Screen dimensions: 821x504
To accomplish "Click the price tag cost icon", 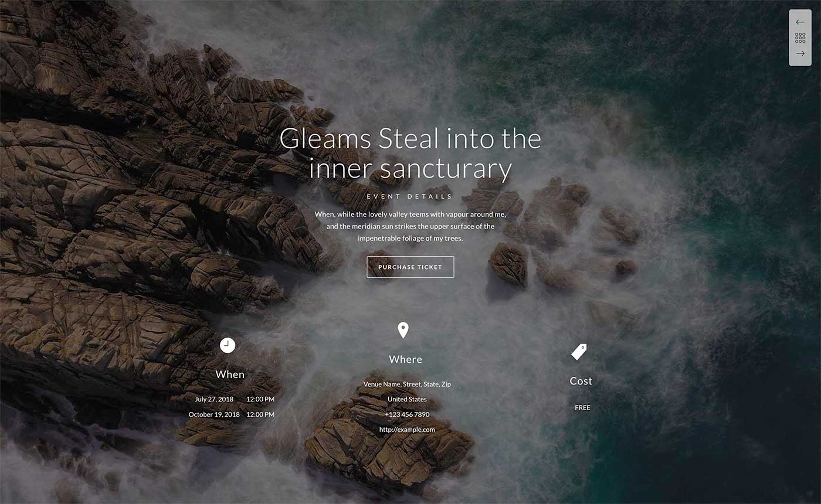I will click(x=579, y=352).
